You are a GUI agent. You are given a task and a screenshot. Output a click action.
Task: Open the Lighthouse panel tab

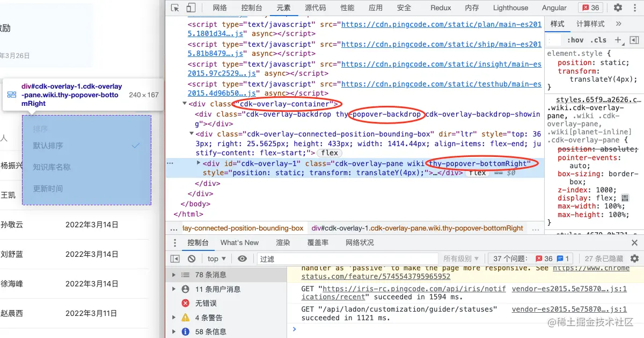tap(510, 8)
